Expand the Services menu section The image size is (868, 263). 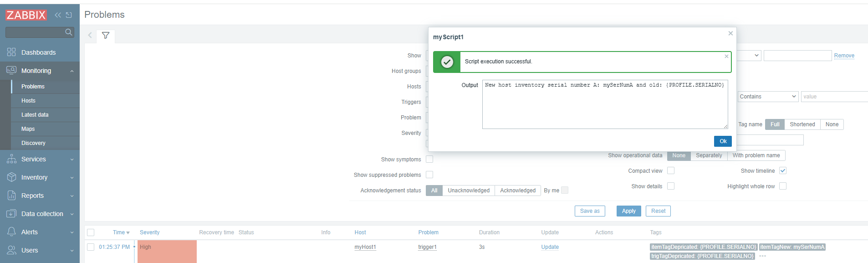click(40, 159)
